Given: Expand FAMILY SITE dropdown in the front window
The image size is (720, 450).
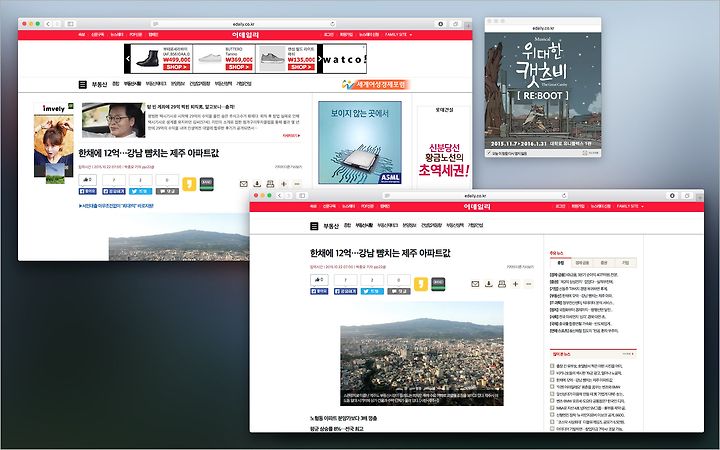Looking at the screenshot, I should coord(630,207).
